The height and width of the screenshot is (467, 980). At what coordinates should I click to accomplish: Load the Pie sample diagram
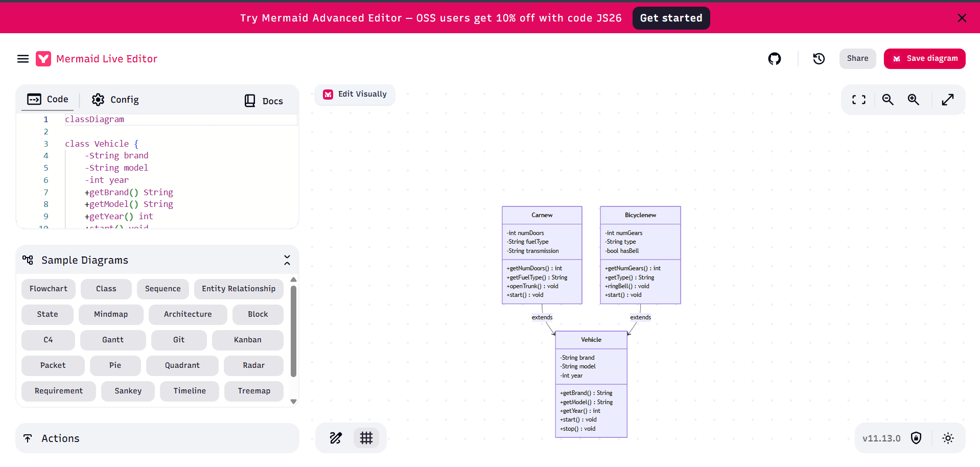click(115, 366)
